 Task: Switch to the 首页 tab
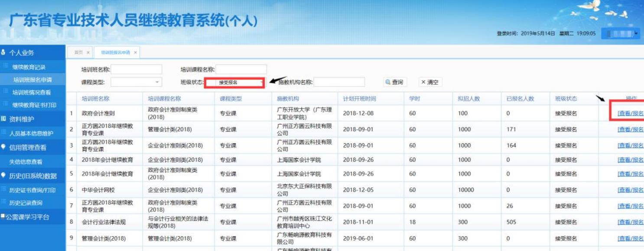78,52
